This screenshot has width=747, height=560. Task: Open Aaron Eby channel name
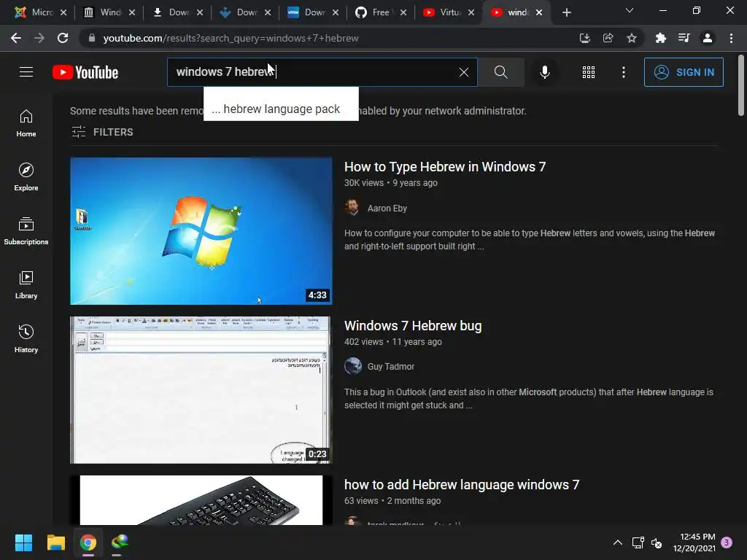(x=387, y=208)
